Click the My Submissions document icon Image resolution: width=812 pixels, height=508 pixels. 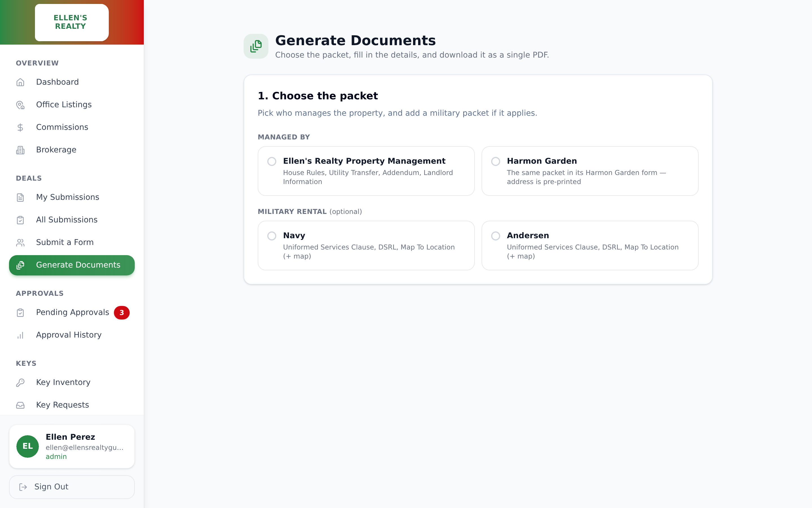(x=21, y=198)
